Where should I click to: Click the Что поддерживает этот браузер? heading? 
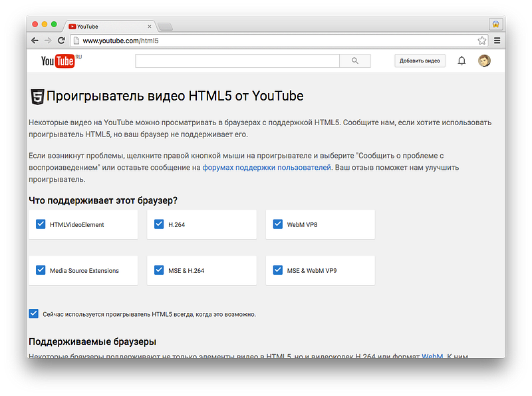click(x=103, y=200)
